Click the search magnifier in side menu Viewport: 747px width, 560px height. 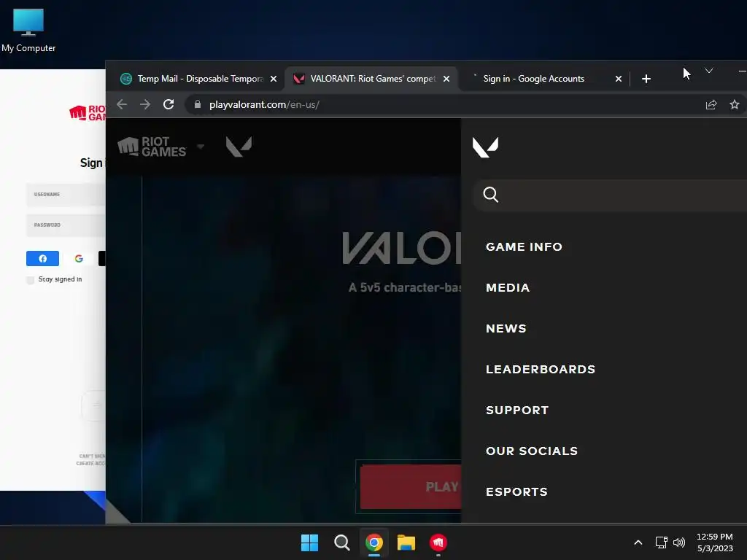[491, 194]
